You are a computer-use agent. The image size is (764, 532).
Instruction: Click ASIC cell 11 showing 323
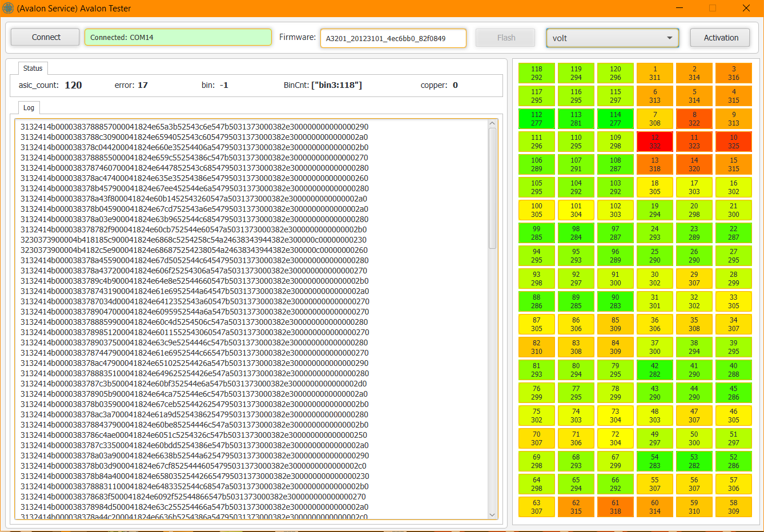pyautogui.click(x=694, y=142)
